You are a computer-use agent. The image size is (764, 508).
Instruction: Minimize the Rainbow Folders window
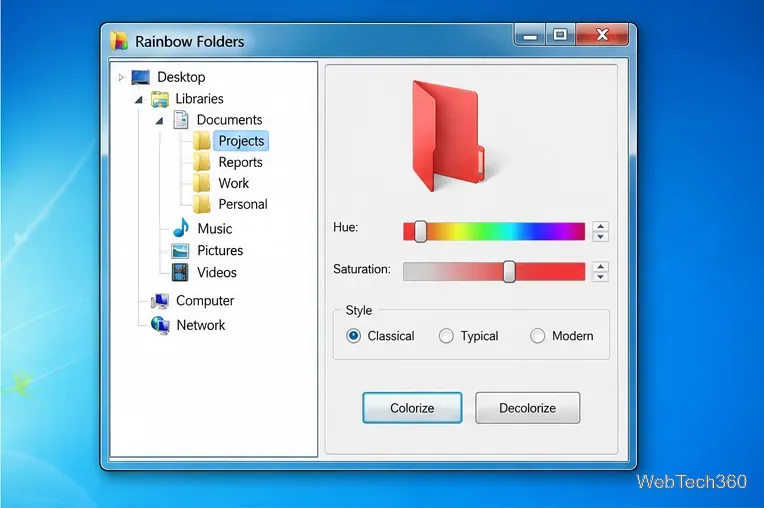point(530,35)
